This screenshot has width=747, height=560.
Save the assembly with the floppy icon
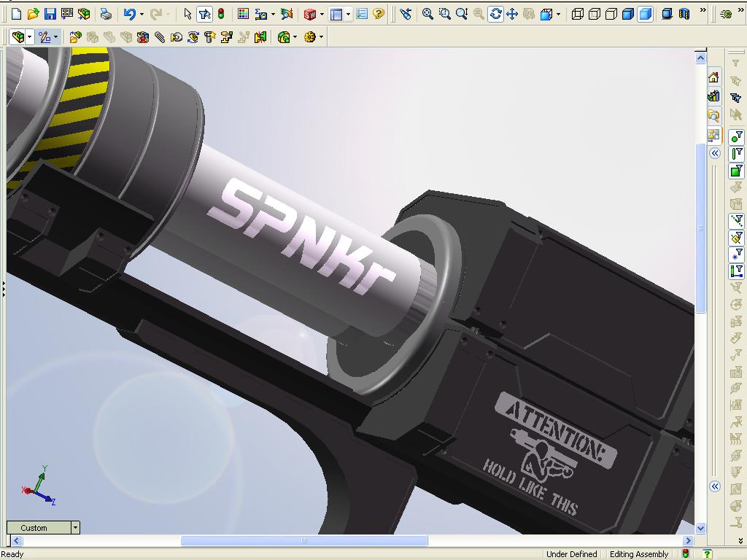pyautogui.click(x=50, y=14)
